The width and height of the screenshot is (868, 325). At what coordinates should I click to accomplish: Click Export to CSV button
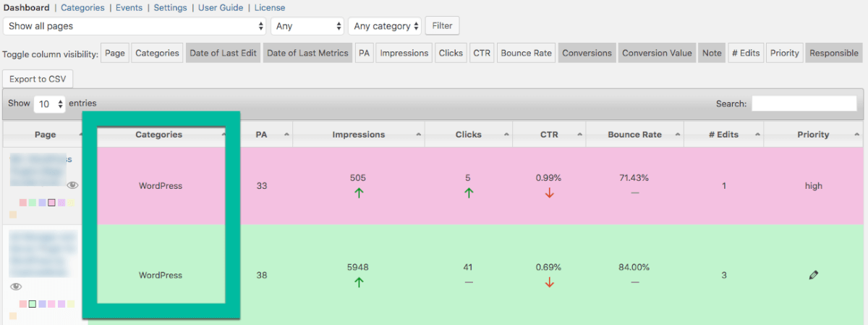[38, 78]
